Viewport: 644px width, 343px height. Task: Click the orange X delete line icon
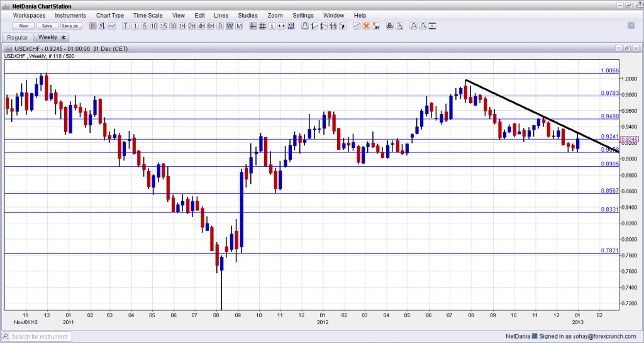[366, 26]
